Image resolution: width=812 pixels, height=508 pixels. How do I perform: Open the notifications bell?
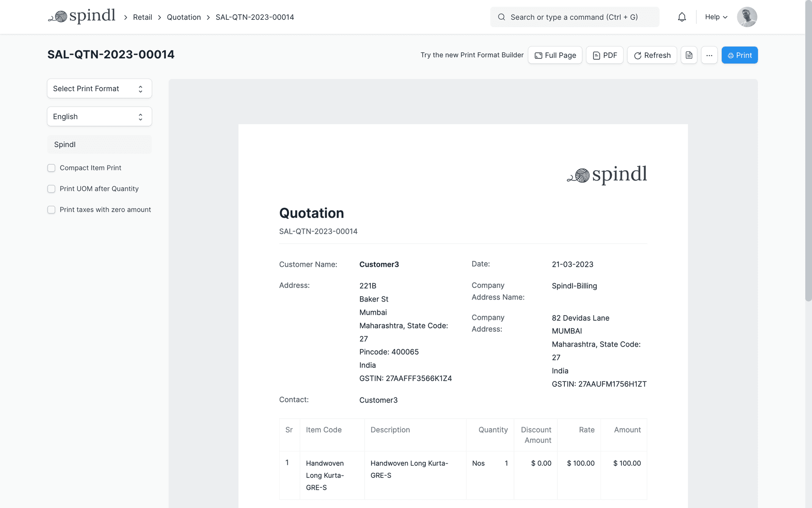[x=682, y=17]
